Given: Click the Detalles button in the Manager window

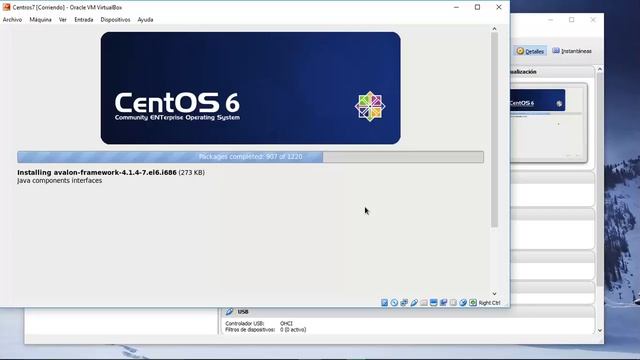Looking at the screenshot, I should pos(530,51).
